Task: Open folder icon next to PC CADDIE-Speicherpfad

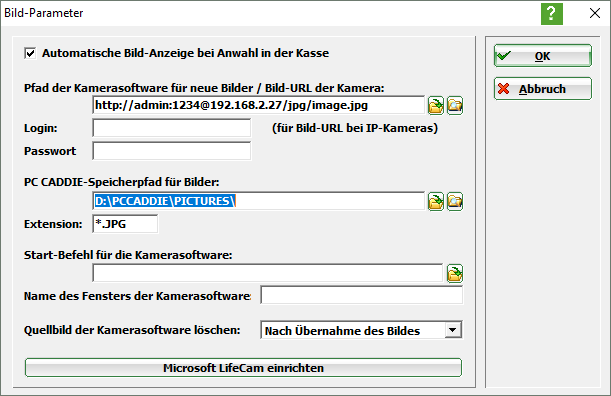Action: tap(436, 202)
